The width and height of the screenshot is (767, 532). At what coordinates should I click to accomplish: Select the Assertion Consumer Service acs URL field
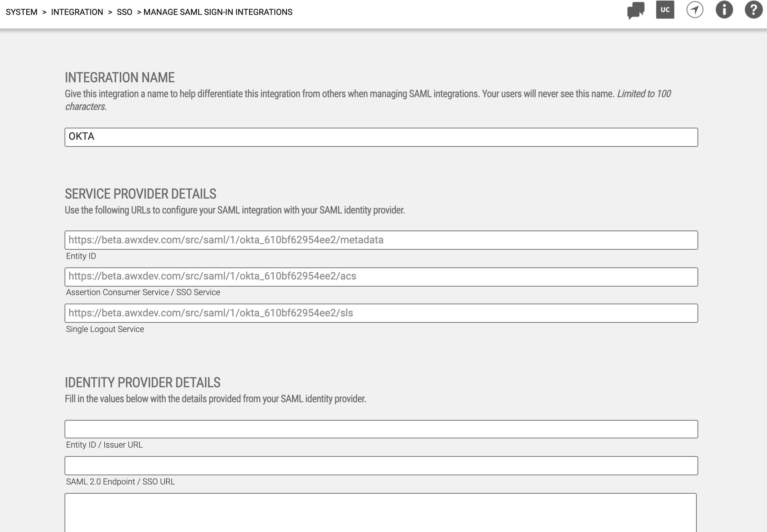381,277
